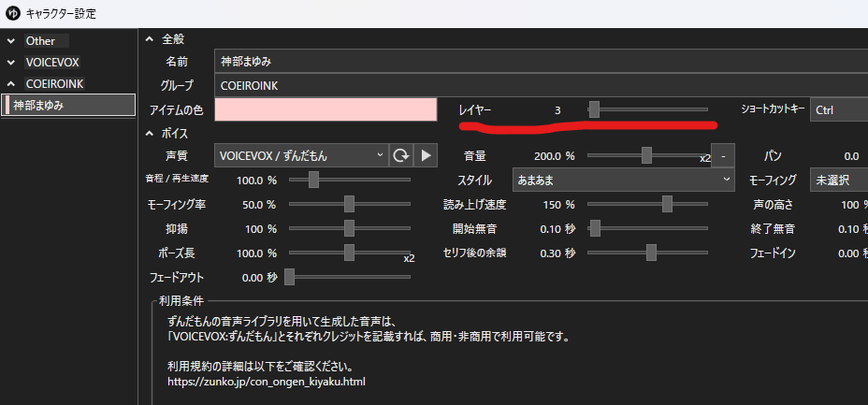
Task: Click the voice reload icon beside 声質
Action: click(x=401, y=155)
